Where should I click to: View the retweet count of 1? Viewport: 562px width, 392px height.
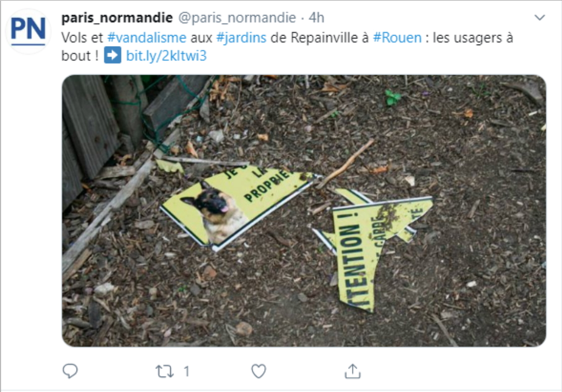point(187,371)
